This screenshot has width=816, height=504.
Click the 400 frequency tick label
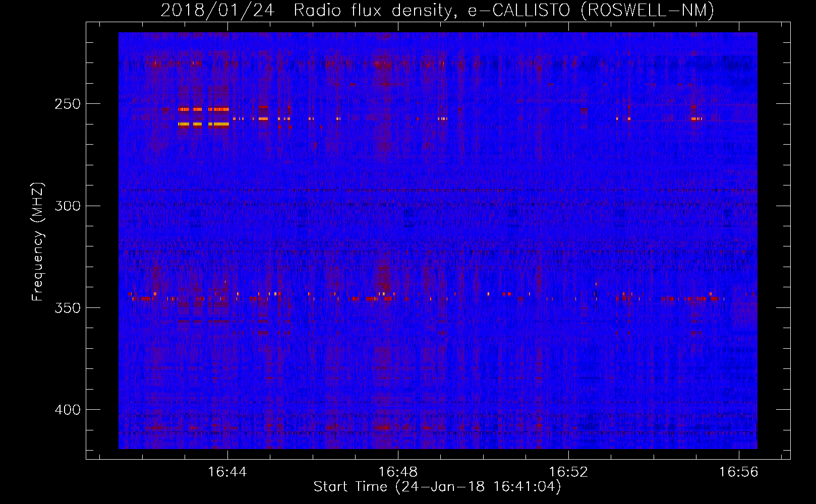coord(68,410)
